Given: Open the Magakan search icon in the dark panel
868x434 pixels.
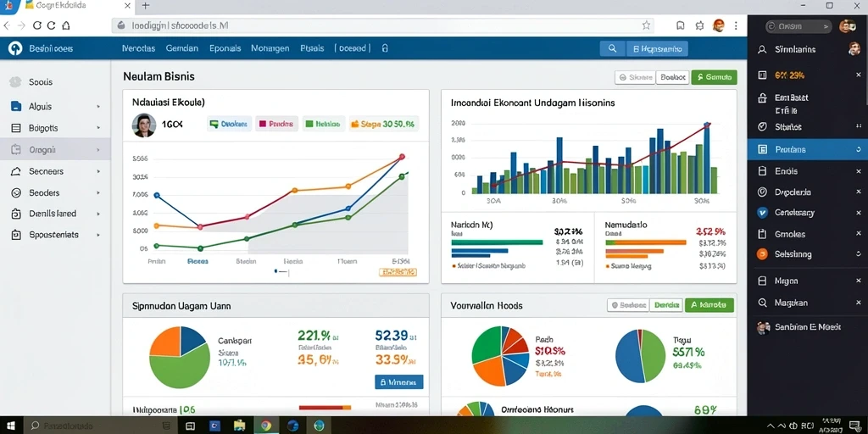Looking at the screenshot, I should (x=762, y=303).
